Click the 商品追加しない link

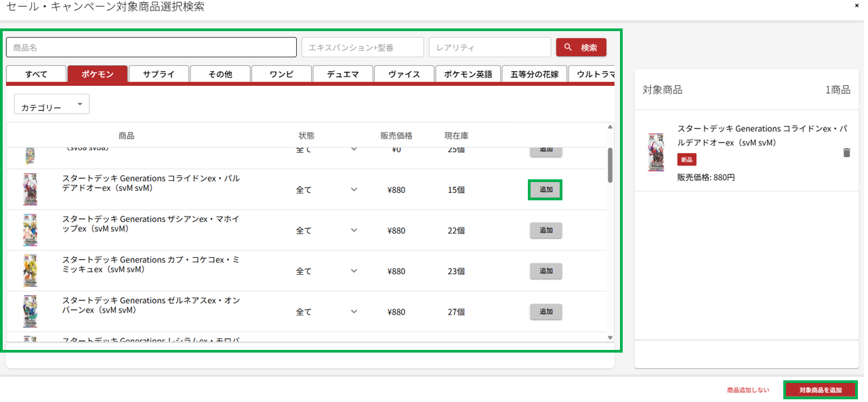point(748,390)
